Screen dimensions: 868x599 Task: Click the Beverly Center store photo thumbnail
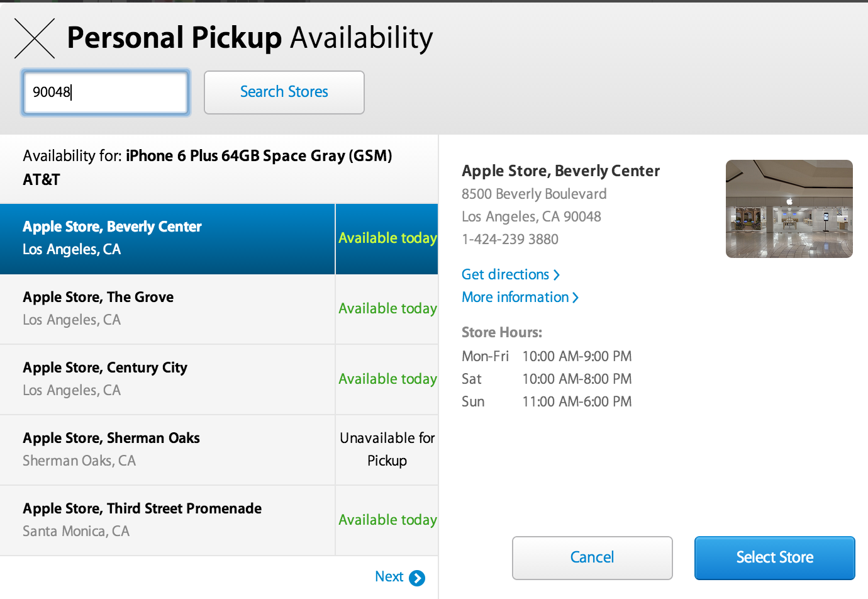pyautogui.click(x=789, y=209)
